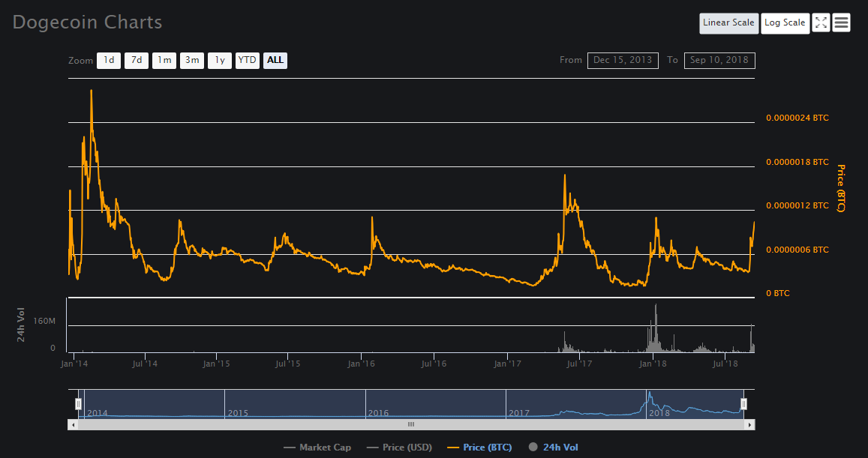This screenshot has width=868, height=458.
Task: Click the 0.0000024 BTC axis label
Action: coord(797,118)
